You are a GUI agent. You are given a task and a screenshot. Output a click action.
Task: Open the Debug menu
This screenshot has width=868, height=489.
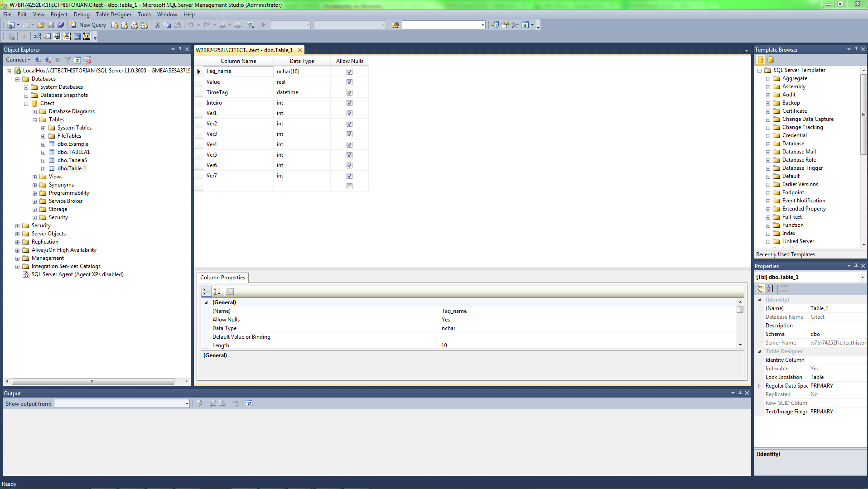click(82, 14)
